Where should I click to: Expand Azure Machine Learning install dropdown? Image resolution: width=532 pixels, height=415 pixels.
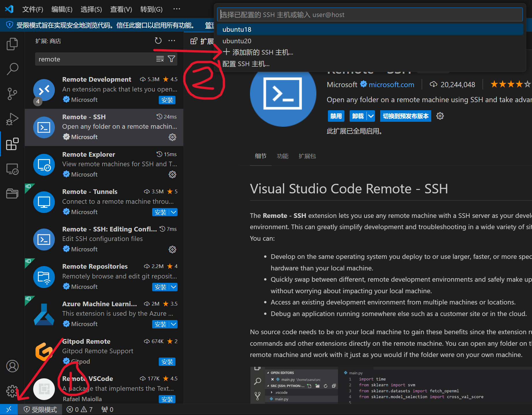(x=173, y=324)
